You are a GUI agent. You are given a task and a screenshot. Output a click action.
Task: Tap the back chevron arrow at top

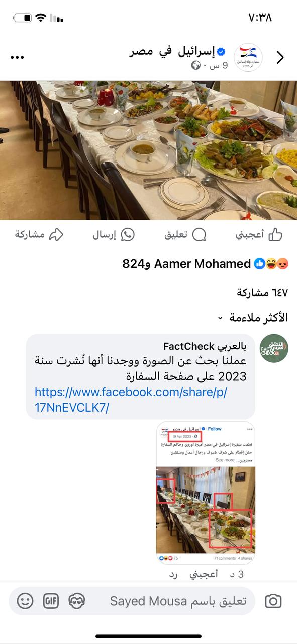click(x=280, y=58)
